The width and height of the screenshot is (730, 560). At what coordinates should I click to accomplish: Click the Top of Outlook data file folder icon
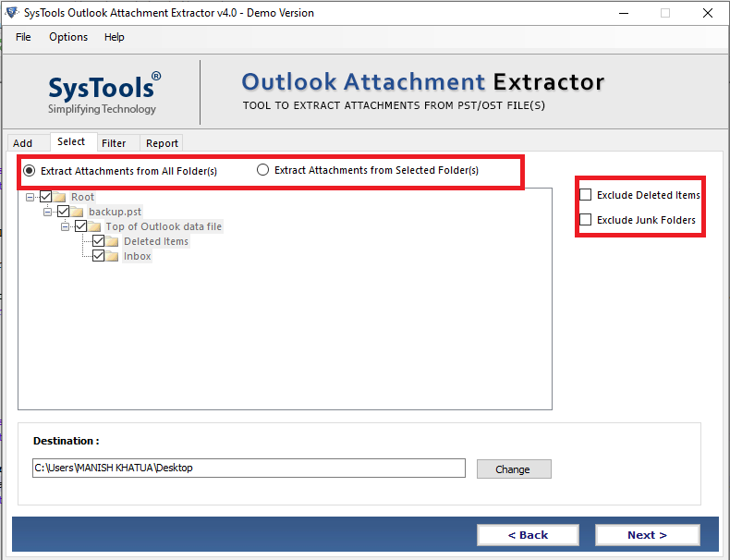pos(94,226)
